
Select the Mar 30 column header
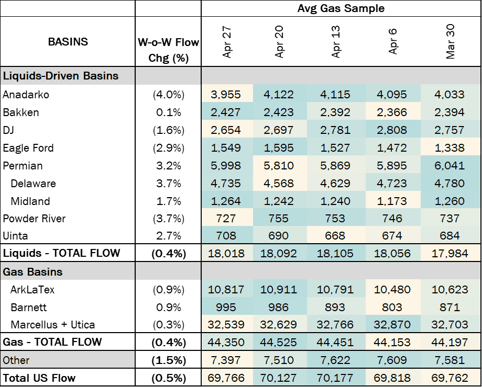[x=450, y=41]
